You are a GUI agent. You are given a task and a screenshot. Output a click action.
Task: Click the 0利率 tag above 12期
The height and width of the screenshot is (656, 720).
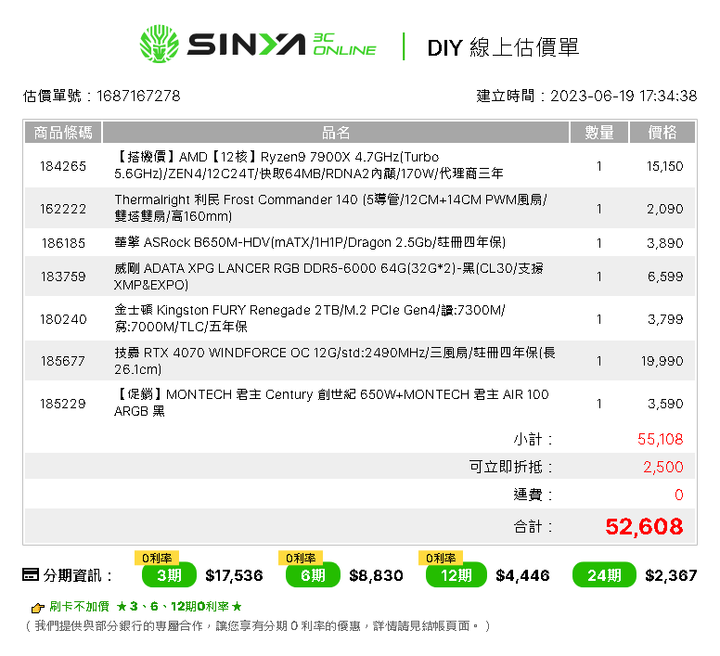click(440, 558)
